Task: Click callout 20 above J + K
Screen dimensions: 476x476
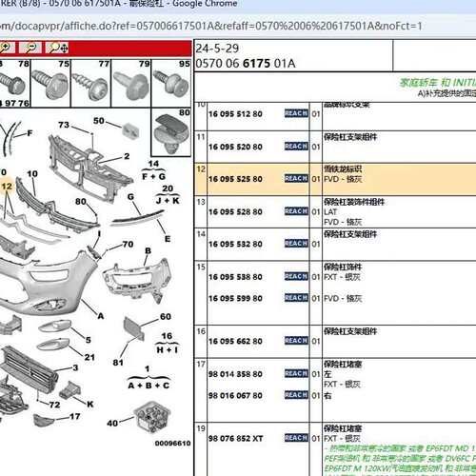Action: click(168, 188)
